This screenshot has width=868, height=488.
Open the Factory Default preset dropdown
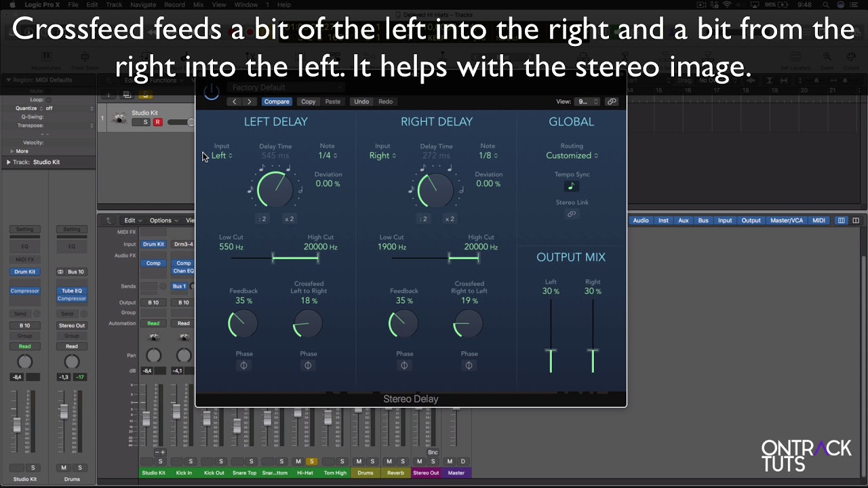tap(285, 87)
